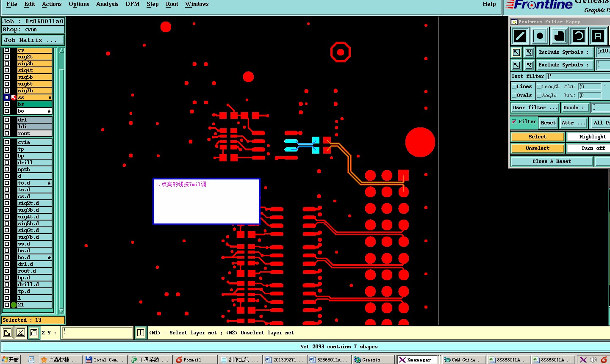The height and width of the screenshot is (364, 610).
Task: Select the sig7b.d layer row
Action: click(35, 237)
